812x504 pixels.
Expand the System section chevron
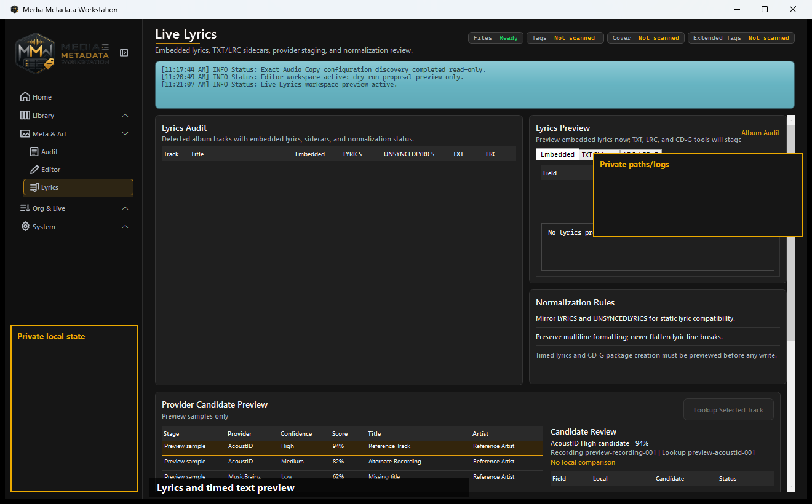[125, 227]
